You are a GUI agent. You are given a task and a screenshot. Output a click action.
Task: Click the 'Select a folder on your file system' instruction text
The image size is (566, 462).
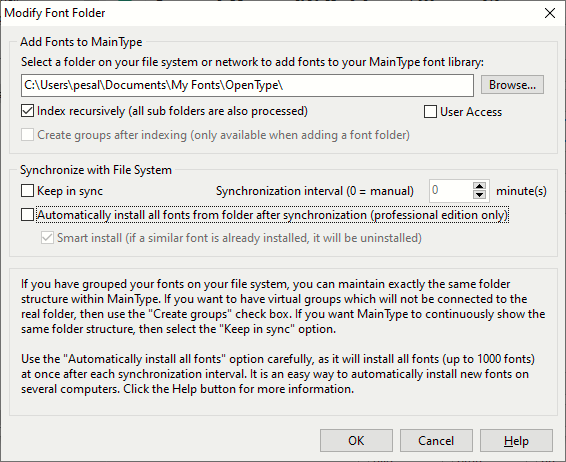coord(252,62)
